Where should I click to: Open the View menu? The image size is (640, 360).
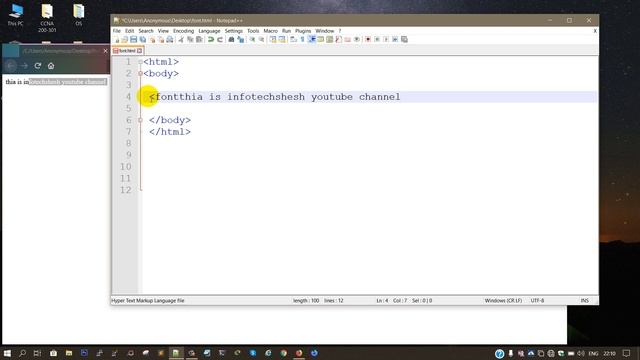pos(163,31)
